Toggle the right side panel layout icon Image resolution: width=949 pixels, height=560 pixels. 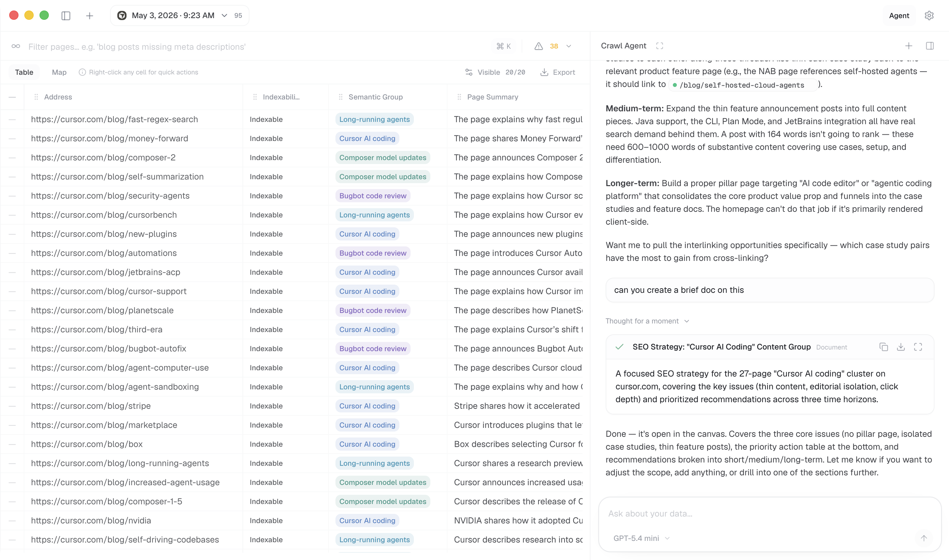[930, 46]
